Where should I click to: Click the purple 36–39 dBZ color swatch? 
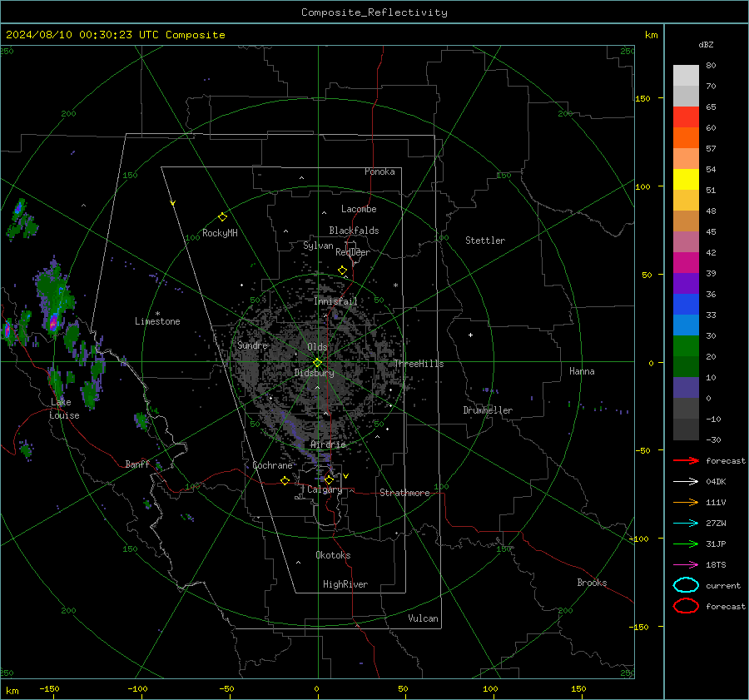coord(686,283)
